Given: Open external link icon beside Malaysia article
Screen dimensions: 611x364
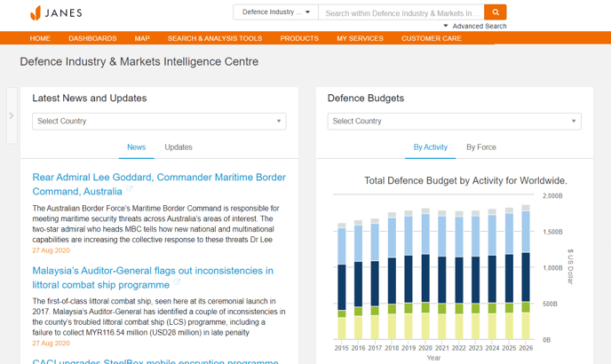Looking at the screenshot, I should coord(178,283).
